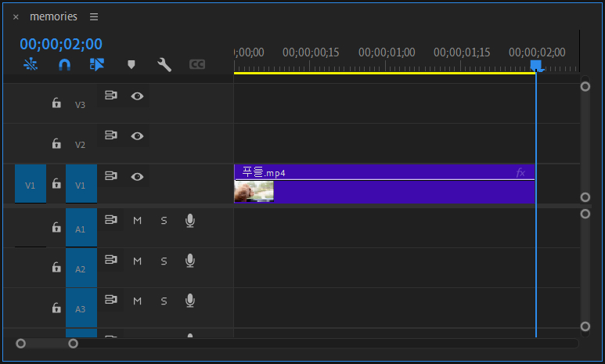Image resolution: width=605 pixels, height=364 pixels.
Task: Click video tracks scrollbar bottom handle
Action: click(585, 197)
